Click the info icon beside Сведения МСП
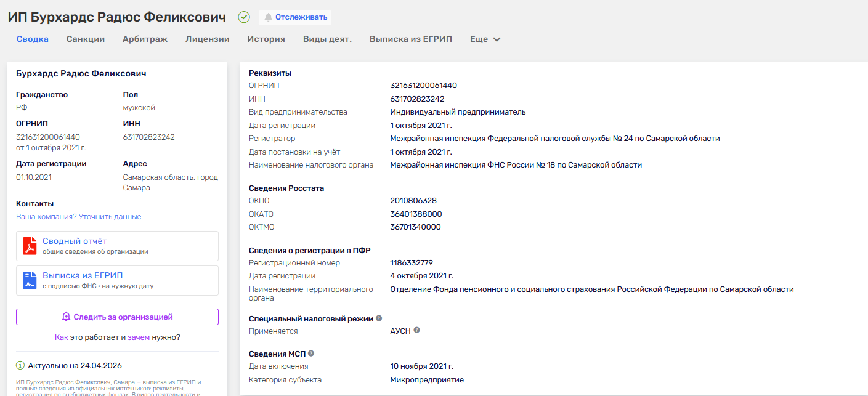The image size is (868, 396). (x=311, y=354)
